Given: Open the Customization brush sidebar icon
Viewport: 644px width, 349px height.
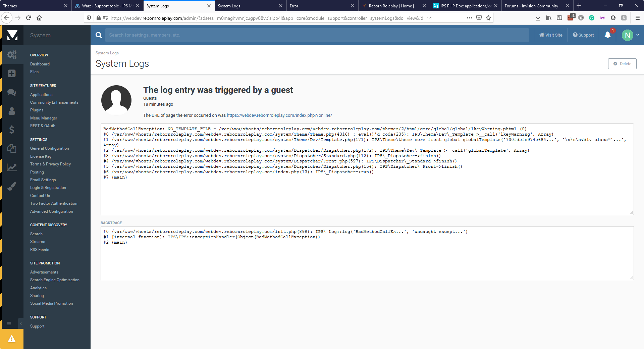Looking at the screenshot, I should [12, 186].
